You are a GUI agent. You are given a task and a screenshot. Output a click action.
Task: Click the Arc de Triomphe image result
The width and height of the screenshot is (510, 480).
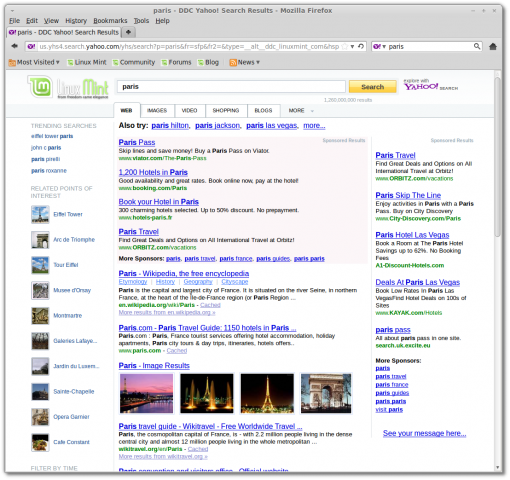tap(326, 393)
